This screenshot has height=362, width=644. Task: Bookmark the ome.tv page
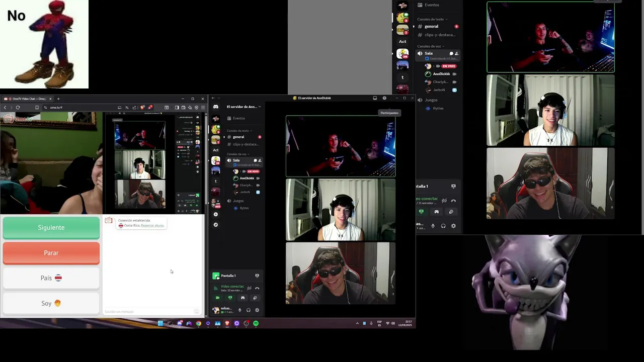(x=37, y=108)
